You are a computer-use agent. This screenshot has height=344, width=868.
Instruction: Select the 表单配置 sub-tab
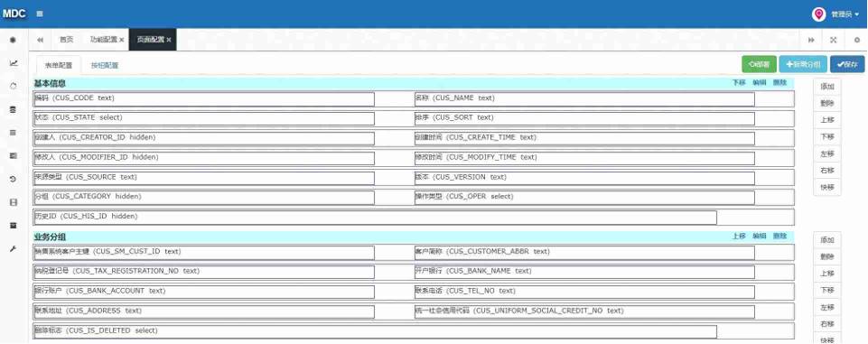[58, 65]
